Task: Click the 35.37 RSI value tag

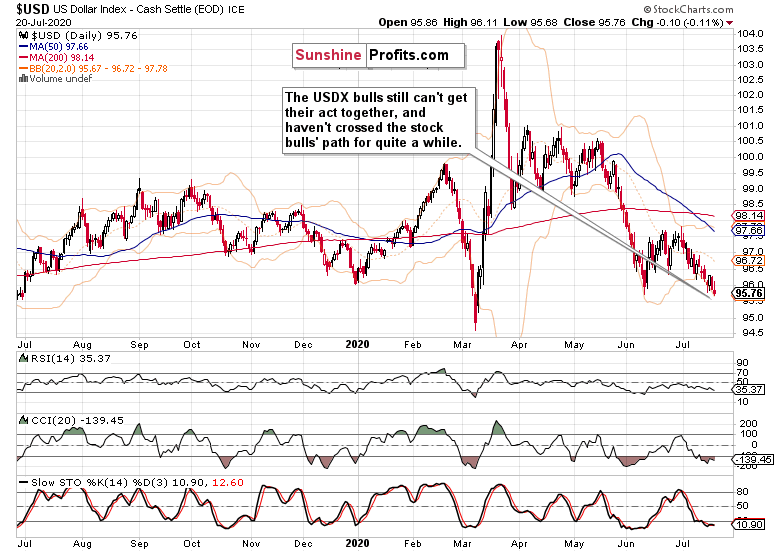Action: [x=749, y=389]
